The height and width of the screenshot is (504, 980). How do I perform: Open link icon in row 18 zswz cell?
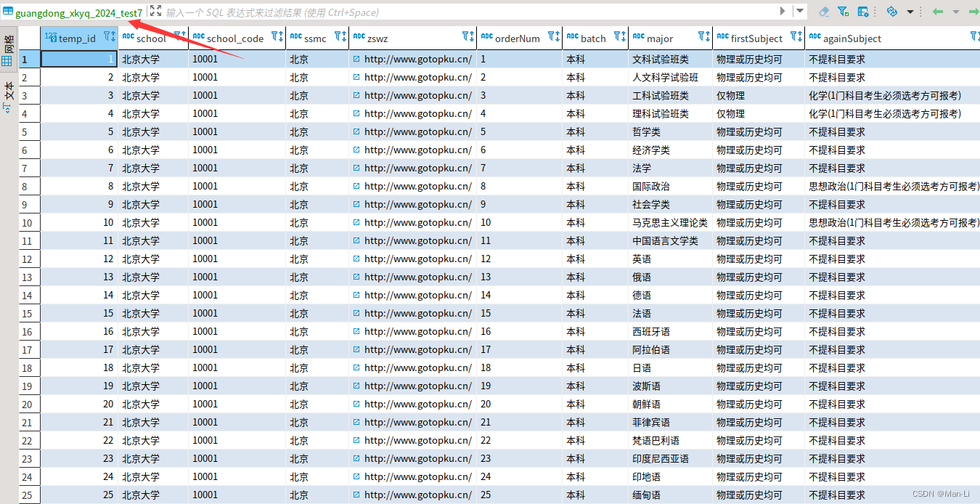click(x=356, y=367)
